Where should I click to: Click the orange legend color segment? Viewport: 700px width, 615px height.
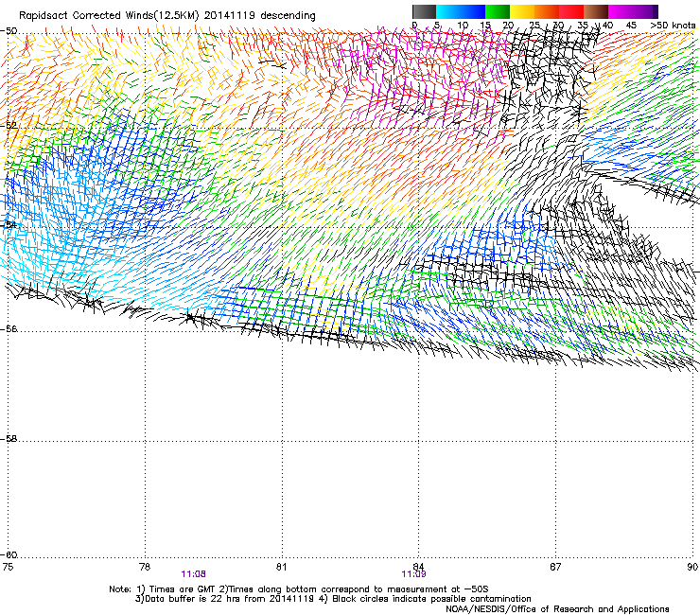pos(547,11)
